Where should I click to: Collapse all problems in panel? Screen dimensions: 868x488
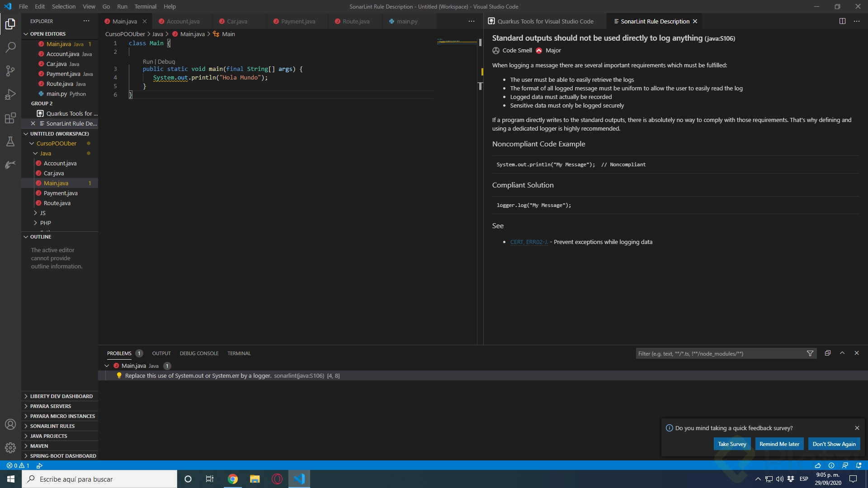point(828,353)
